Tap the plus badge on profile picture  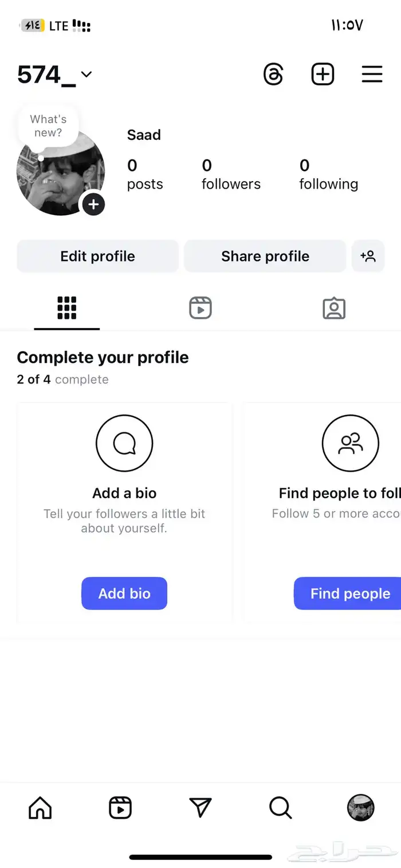tap(93, 204)
